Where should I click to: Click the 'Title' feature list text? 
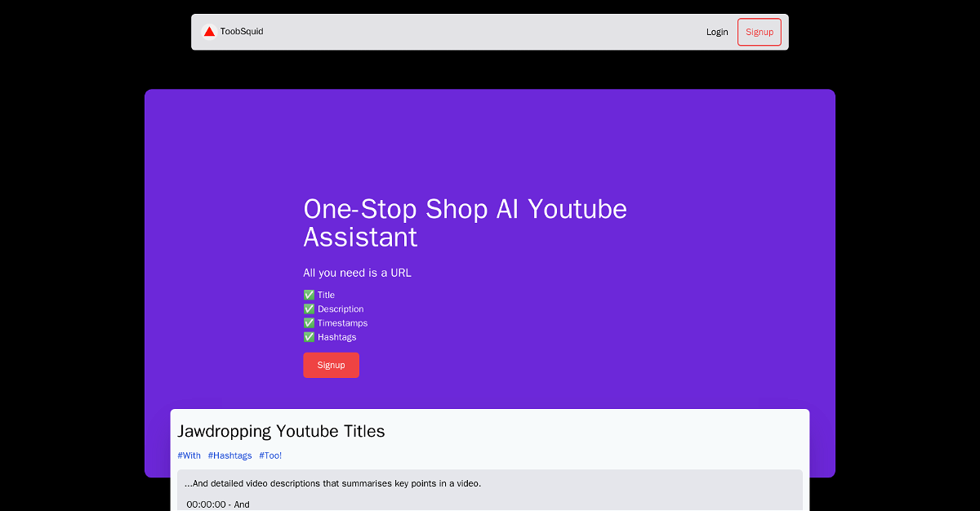(326, 295)
